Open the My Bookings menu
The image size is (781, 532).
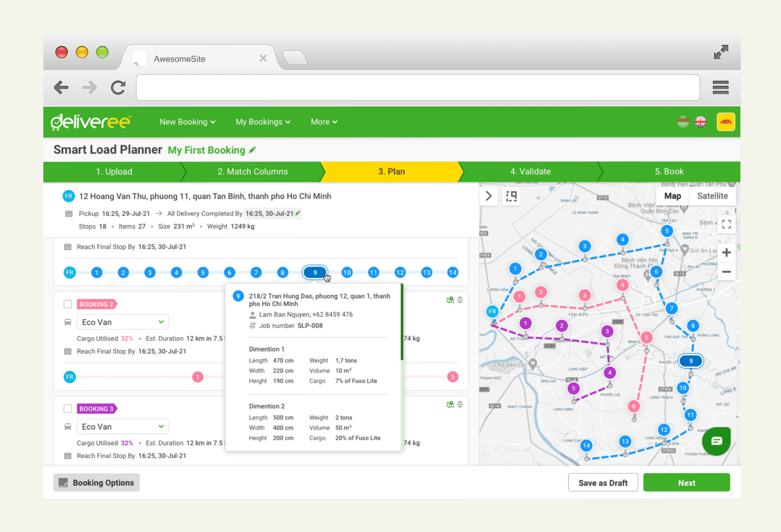point(263,122)
